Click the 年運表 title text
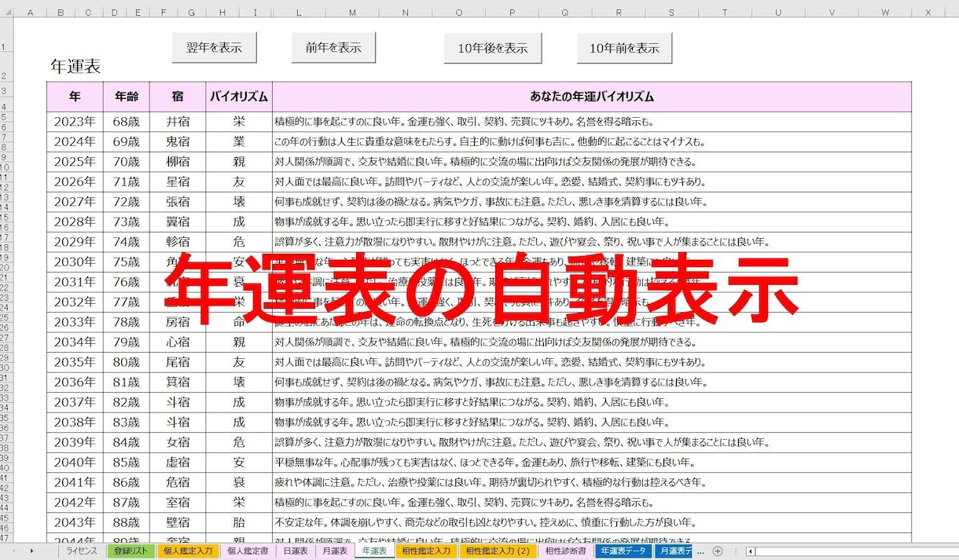The width and height of the screenshot is (959, 560). click(75, 67)
